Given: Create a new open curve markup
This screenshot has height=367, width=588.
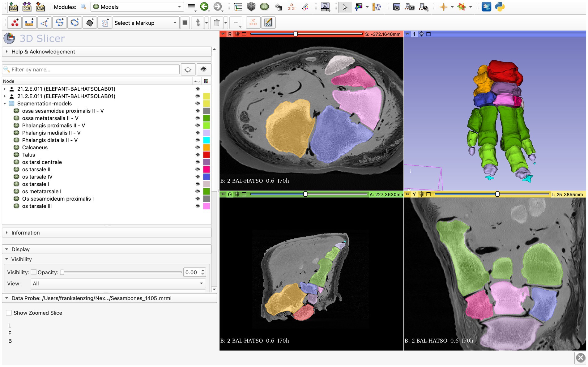Looking at the screenshot, I should [x=59, y=23].
